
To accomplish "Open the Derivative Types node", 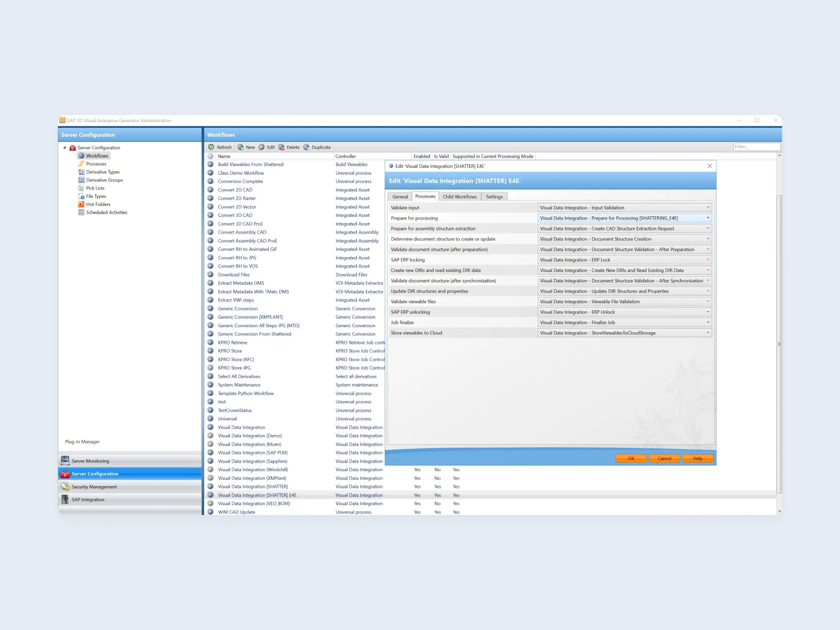I will [103, 172].
